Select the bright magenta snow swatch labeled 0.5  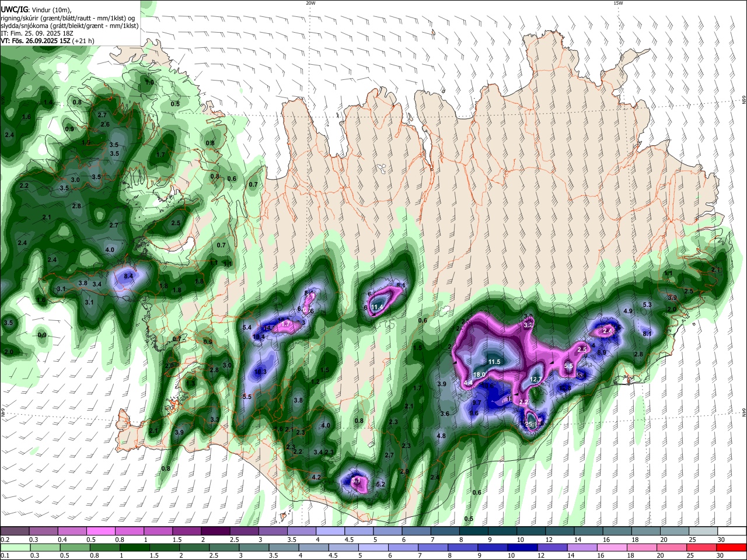click(x=100, y=531)
